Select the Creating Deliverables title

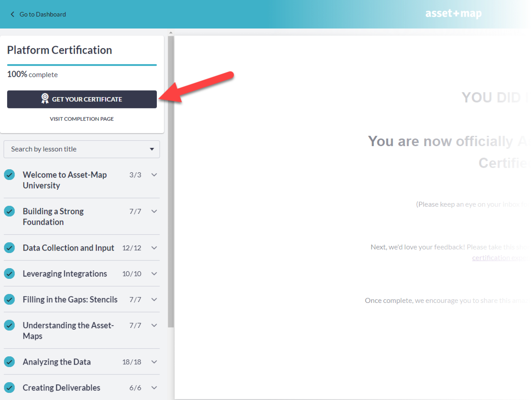pyautogui.click(x=61, y=388)
